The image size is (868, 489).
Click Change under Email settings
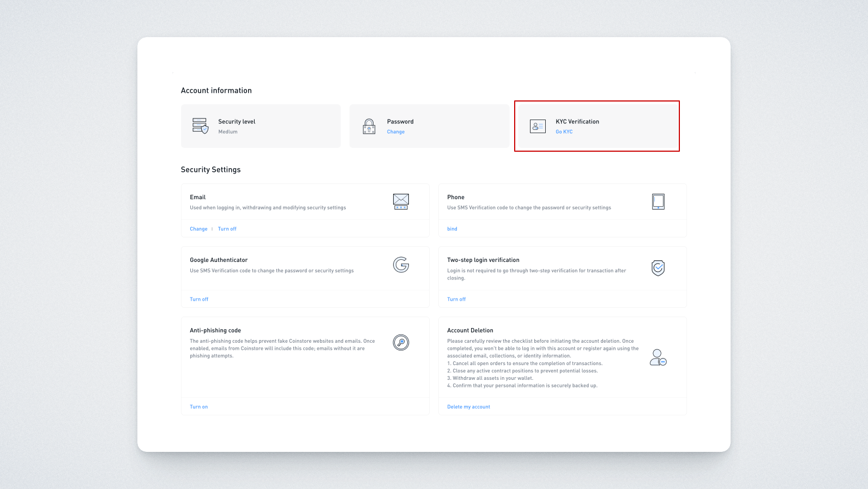[198, 229]
